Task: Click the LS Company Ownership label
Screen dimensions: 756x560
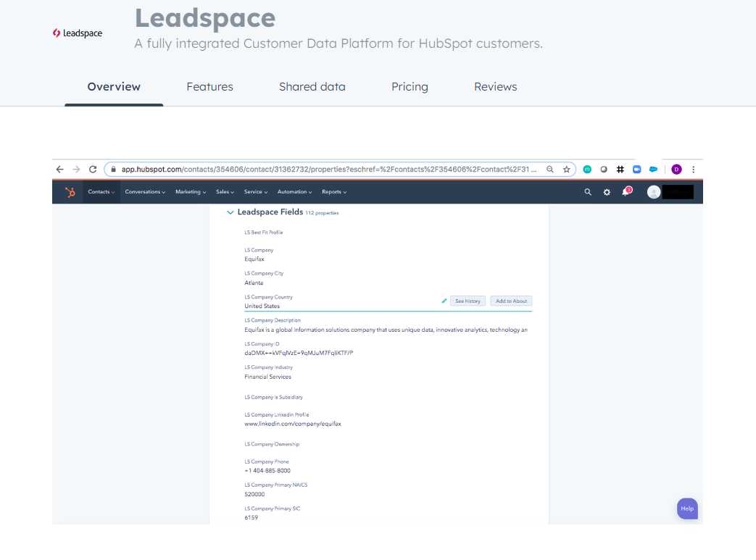Action: (x=272, y=444)
